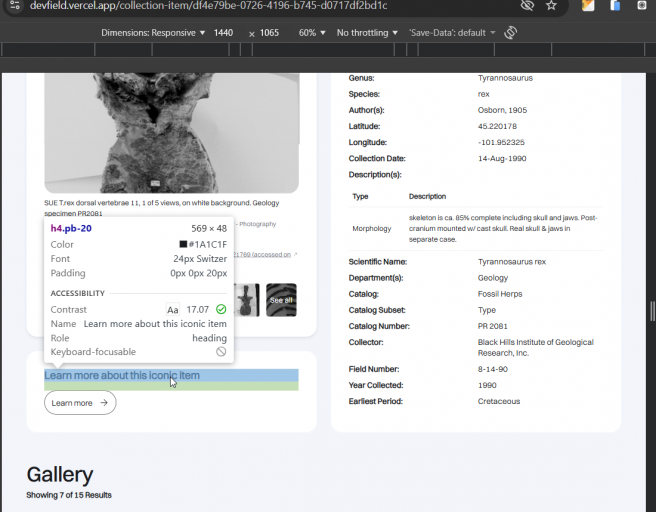The height and width of the screenshot is (512, 656).
Task: Click the Longitude value -101.952325
Action: 501,142
